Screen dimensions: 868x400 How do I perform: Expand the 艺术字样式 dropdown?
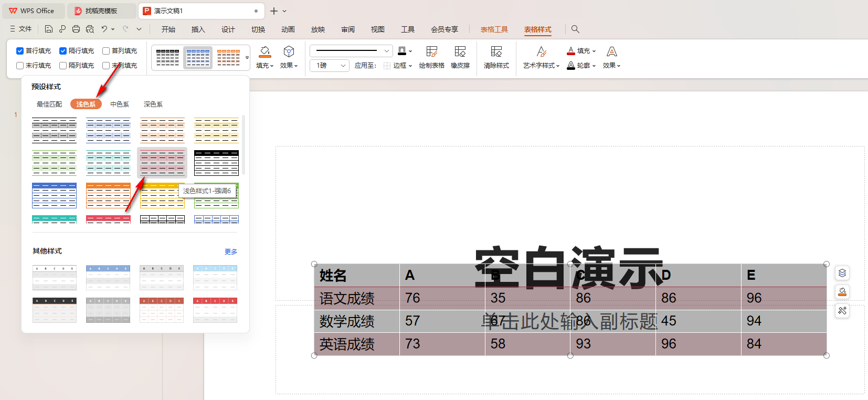[x=541, y=66]
